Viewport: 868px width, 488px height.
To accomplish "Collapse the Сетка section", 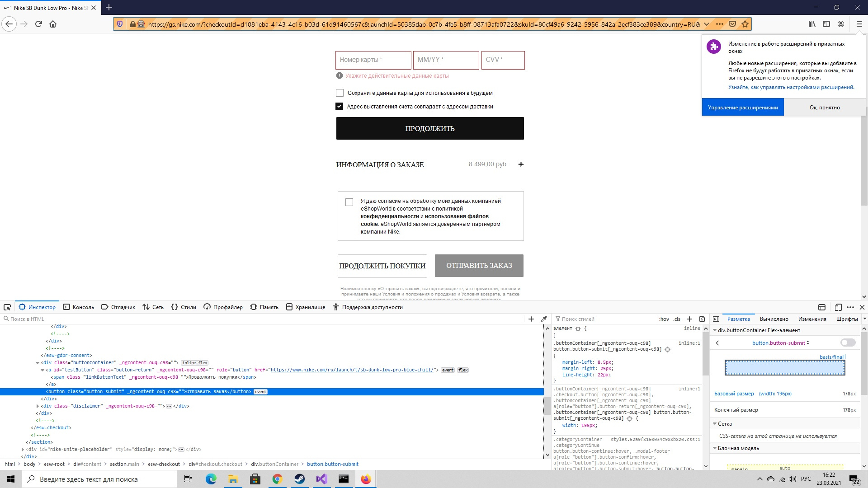I will tap(715, 424).
